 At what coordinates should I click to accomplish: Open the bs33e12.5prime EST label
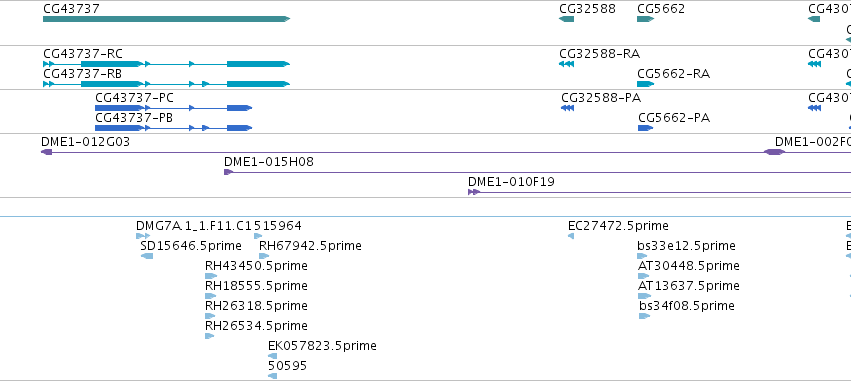[687, 246]
